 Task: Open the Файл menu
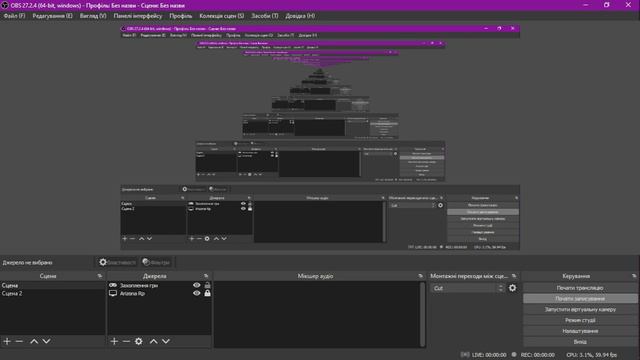[x=14, y=16]
